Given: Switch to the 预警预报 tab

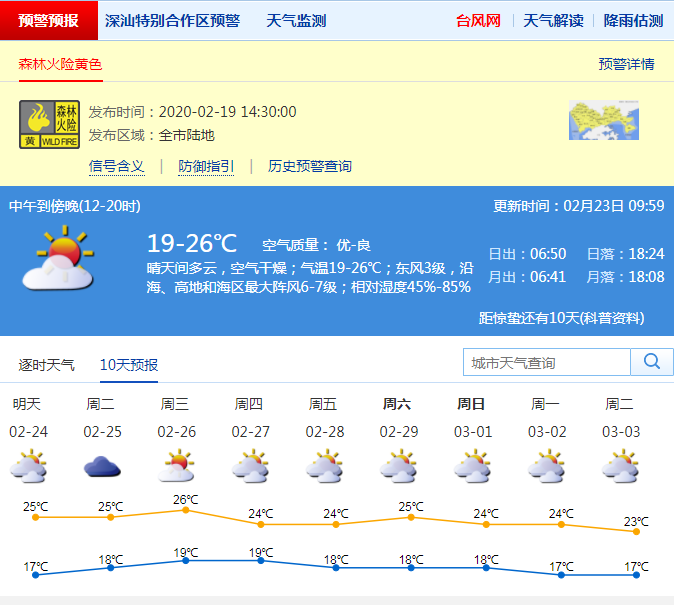Looking at the screenshot, I should click(49, 20).
